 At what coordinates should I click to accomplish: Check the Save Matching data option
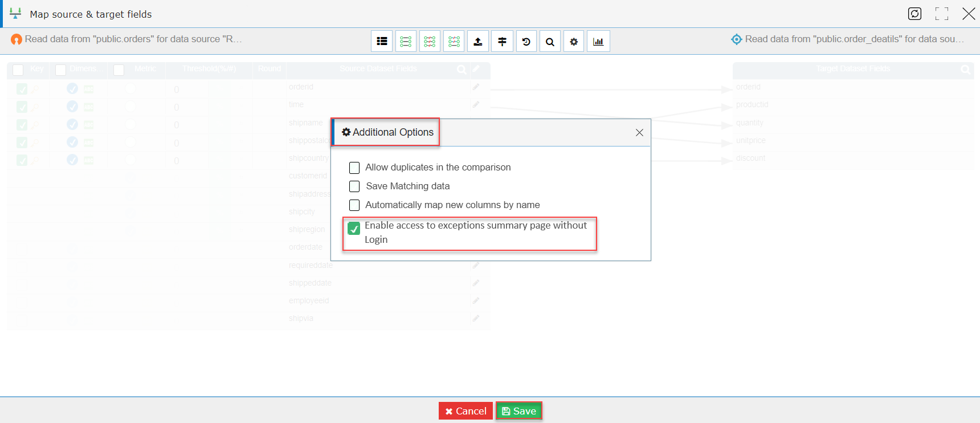354,186
